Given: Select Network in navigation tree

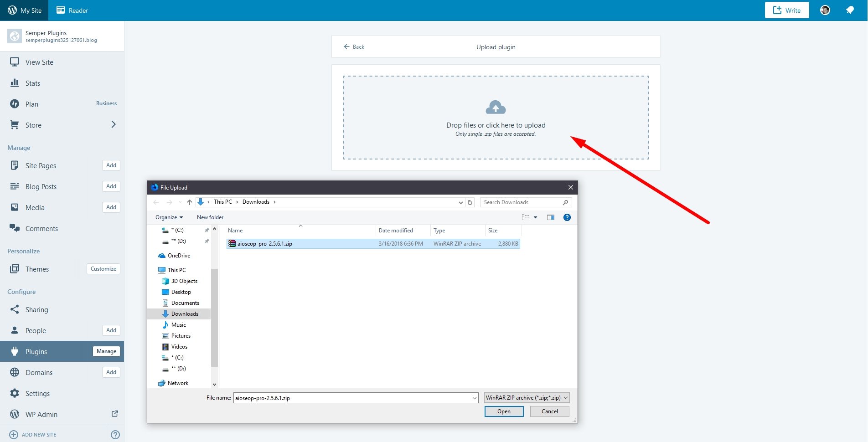Looking at the screenshot, I should 177,383.
